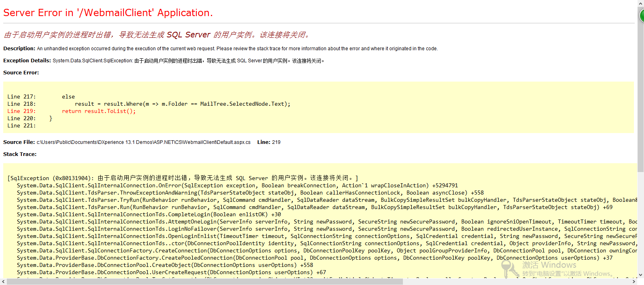Click the 'Line 221:' row
Screen dimensions: 644x285
21,126
